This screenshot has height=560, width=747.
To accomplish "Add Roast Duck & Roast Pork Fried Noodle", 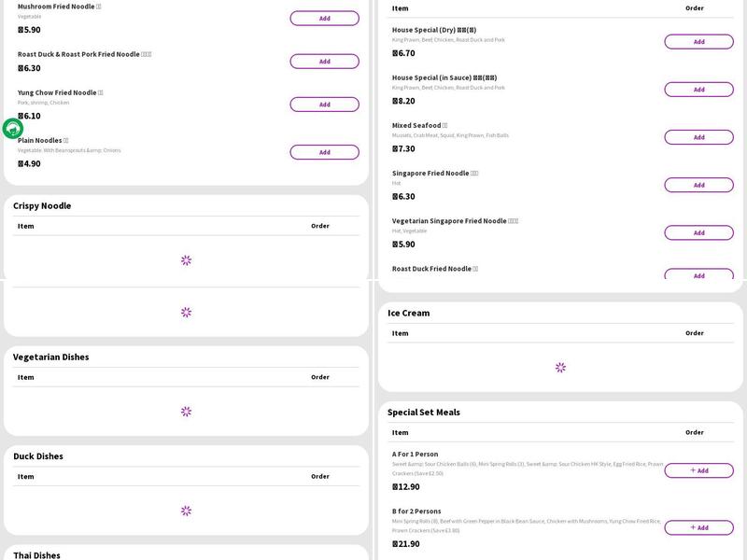I will [324, 62].
